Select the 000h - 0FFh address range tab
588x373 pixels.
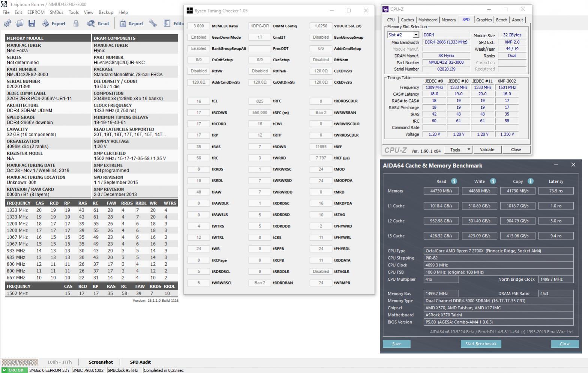coord(21,362)
